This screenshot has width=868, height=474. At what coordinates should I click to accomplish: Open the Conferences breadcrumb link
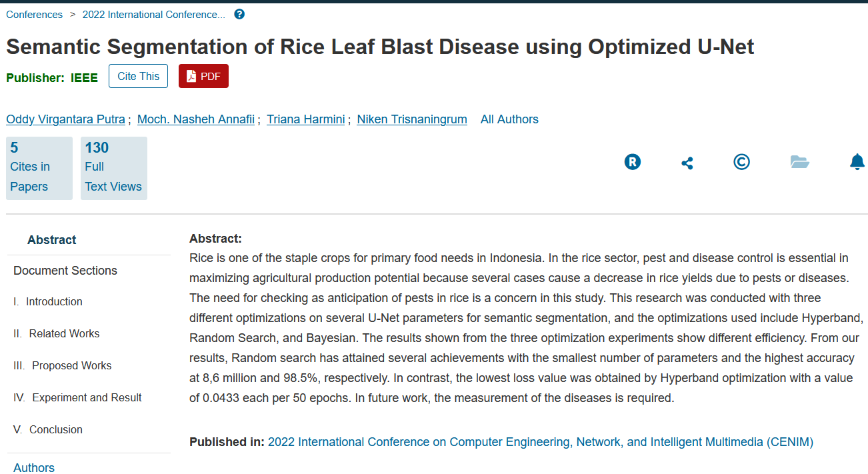point(34,15)
